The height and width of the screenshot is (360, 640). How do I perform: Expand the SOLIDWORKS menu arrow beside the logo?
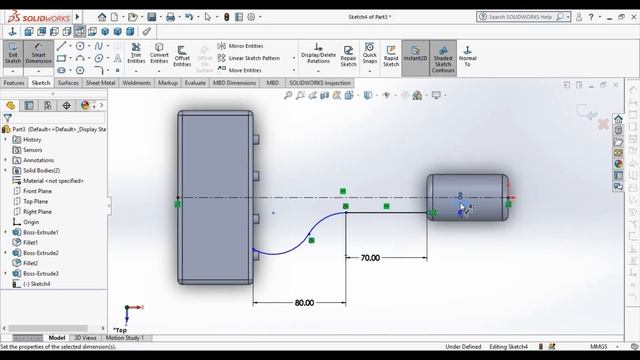click(77, 17)
